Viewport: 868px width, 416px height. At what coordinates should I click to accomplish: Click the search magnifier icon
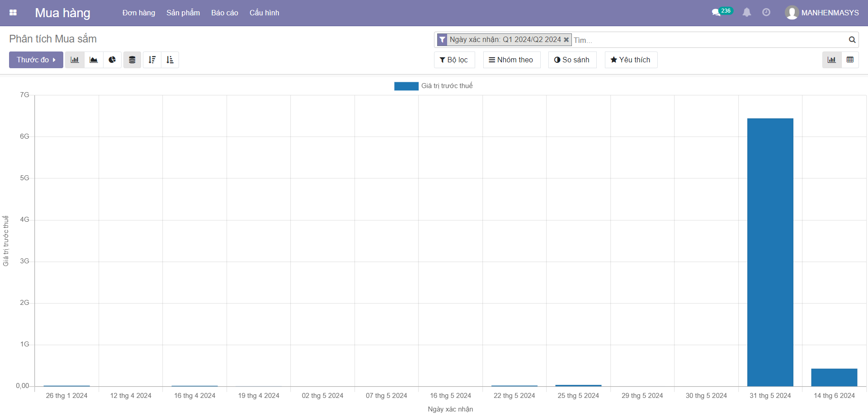[852, 40]
